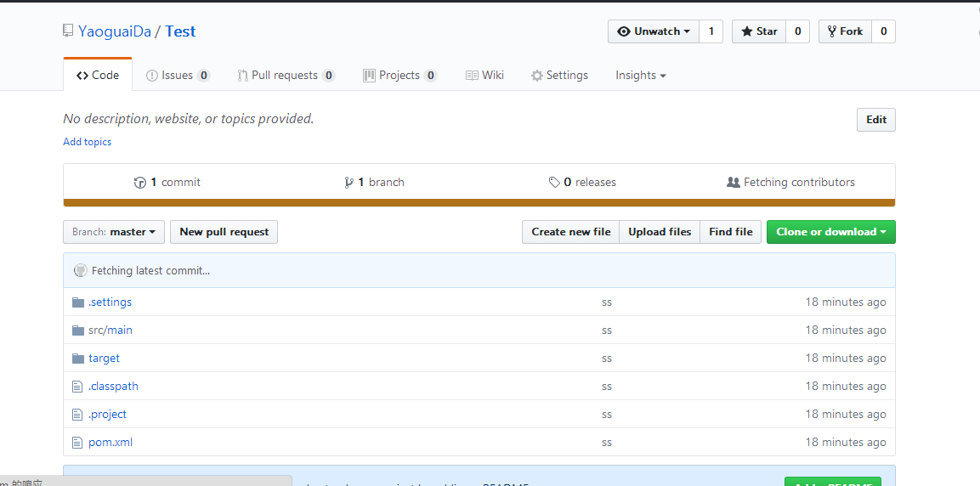Open the Branch: master dropdown
The image size is (980, 486).
point(114,232)
